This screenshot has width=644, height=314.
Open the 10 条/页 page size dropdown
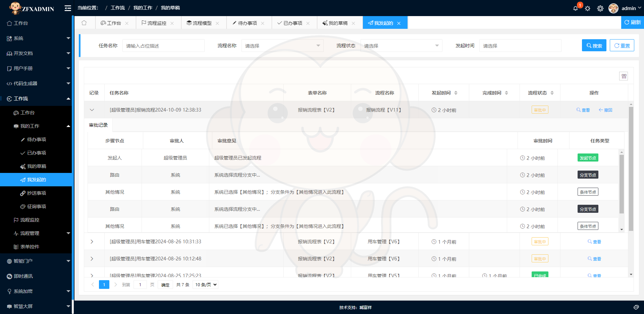tap(206, 285)
